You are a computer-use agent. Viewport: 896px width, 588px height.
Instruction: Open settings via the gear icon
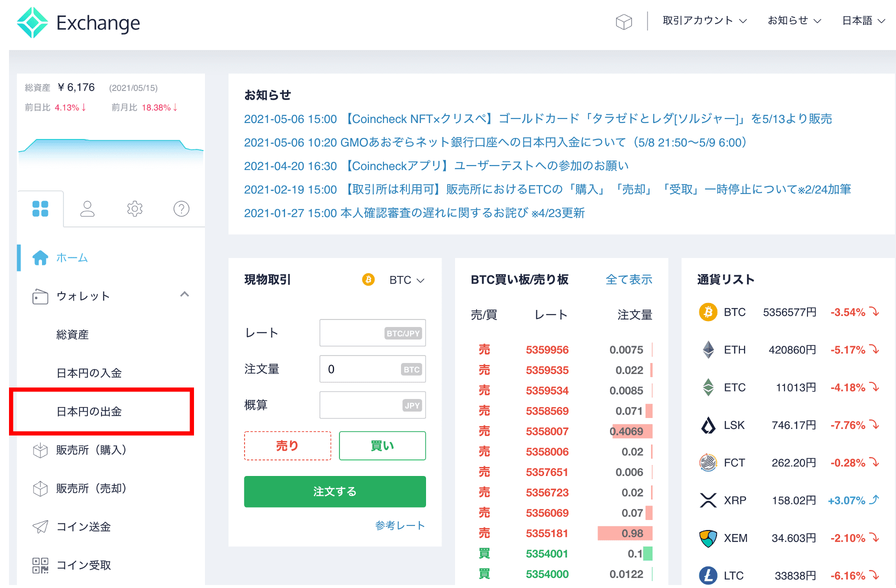134,208
